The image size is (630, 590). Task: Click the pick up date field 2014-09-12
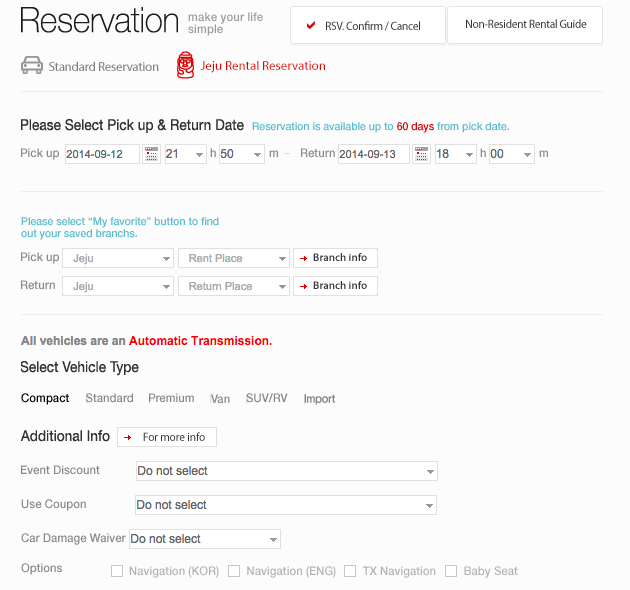[102, 154]
